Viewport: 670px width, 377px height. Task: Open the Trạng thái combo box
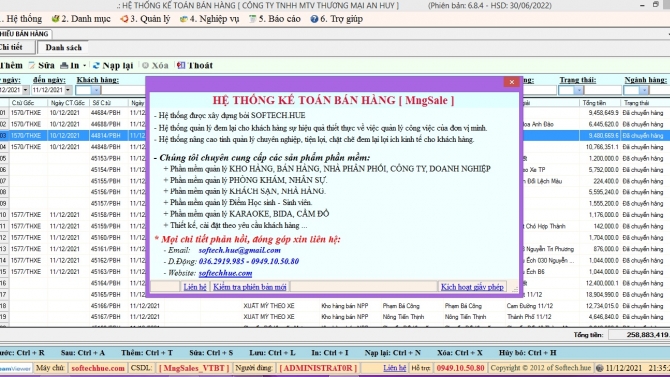pos(579,90)
